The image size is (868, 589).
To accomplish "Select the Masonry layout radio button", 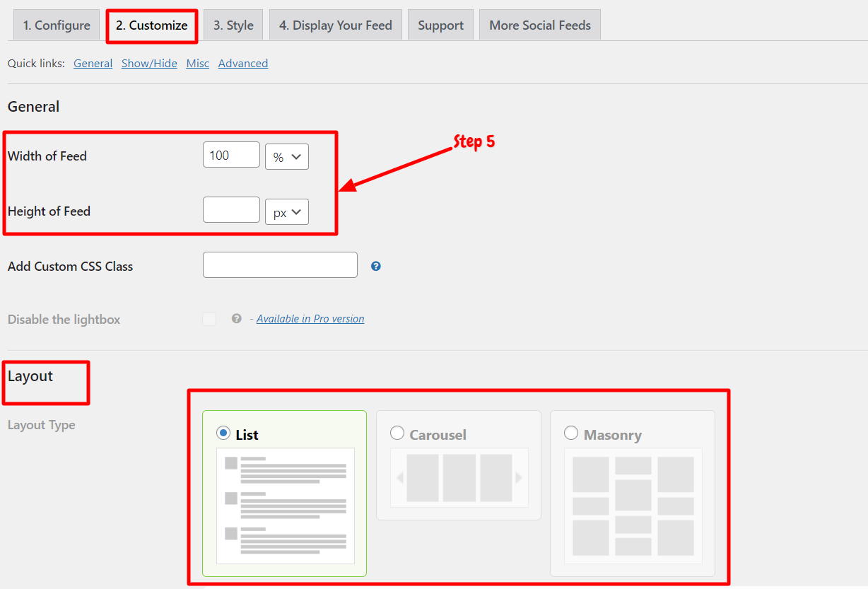I will click(x=571, y=433).
